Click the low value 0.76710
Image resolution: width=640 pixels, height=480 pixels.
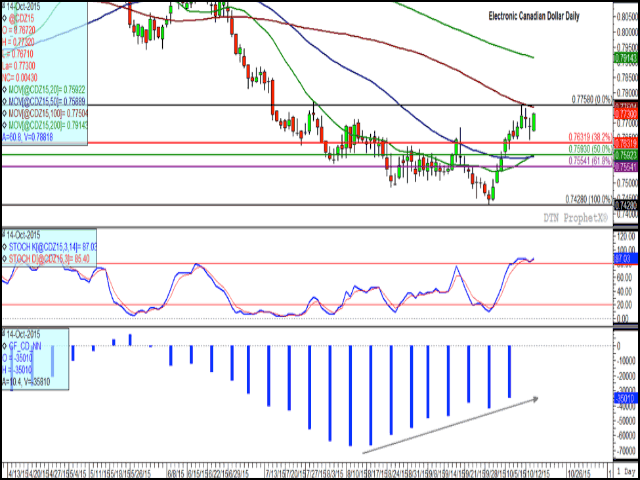click(22, 53)
